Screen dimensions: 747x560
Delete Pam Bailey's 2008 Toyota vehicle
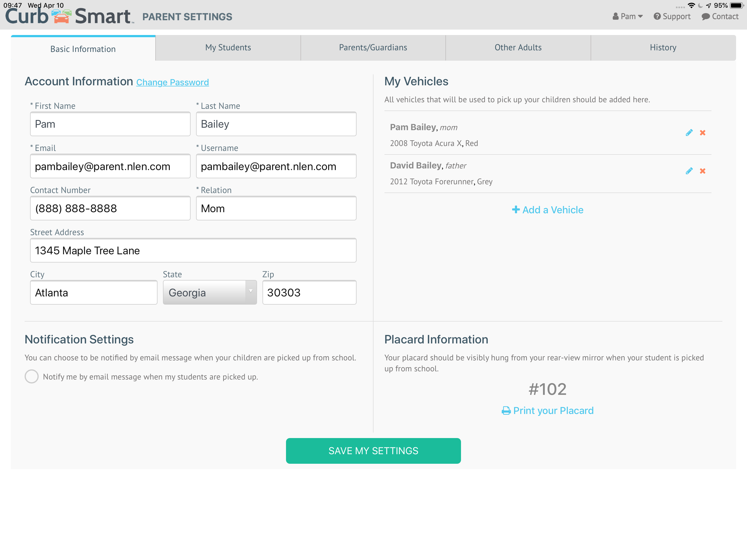(x=702, y=133)
